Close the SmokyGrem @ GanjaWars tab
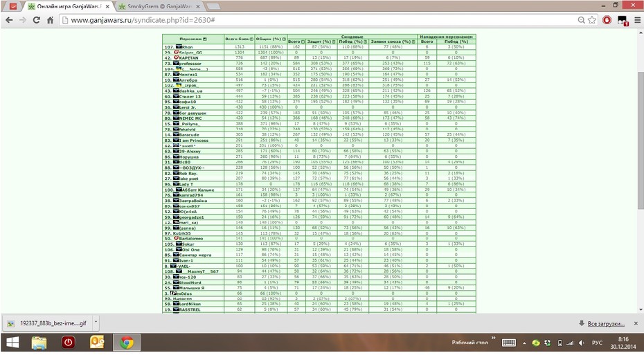Viewport: 644px width, 362px height. tap(198, 6)
